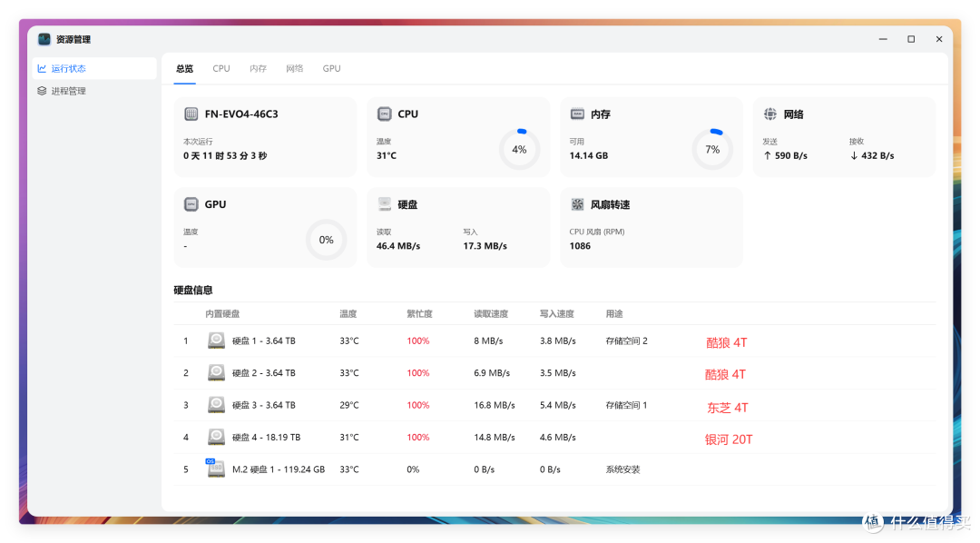Click the 29°C temperature of 硬盘 3

[349, 405]
